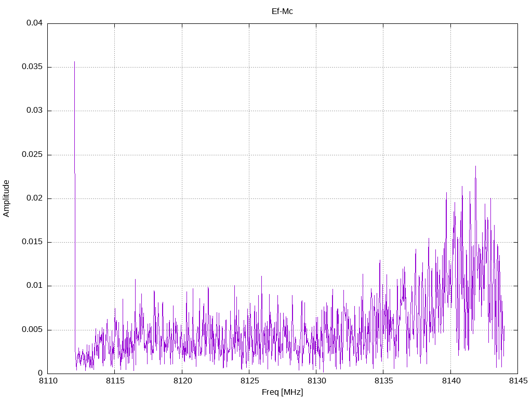Pick the 8125 x-axis tick label
This screenshot has height=399, width=532.
click(249, 381)
